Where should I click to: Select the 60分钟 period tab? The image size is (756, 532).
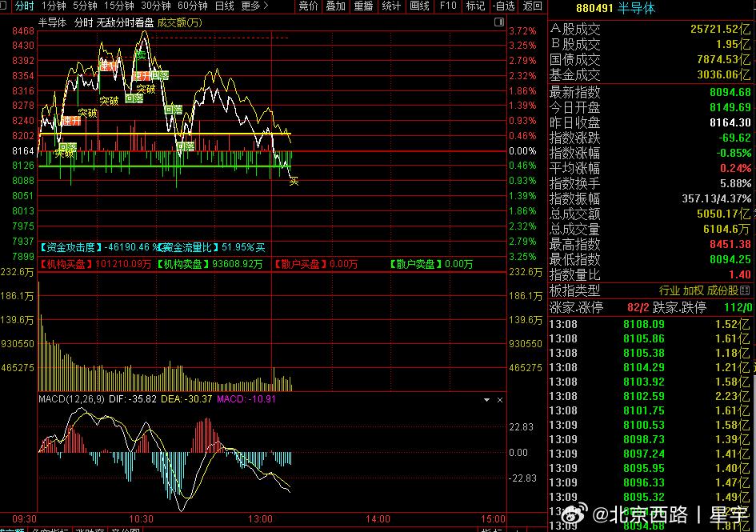(192, 6)
